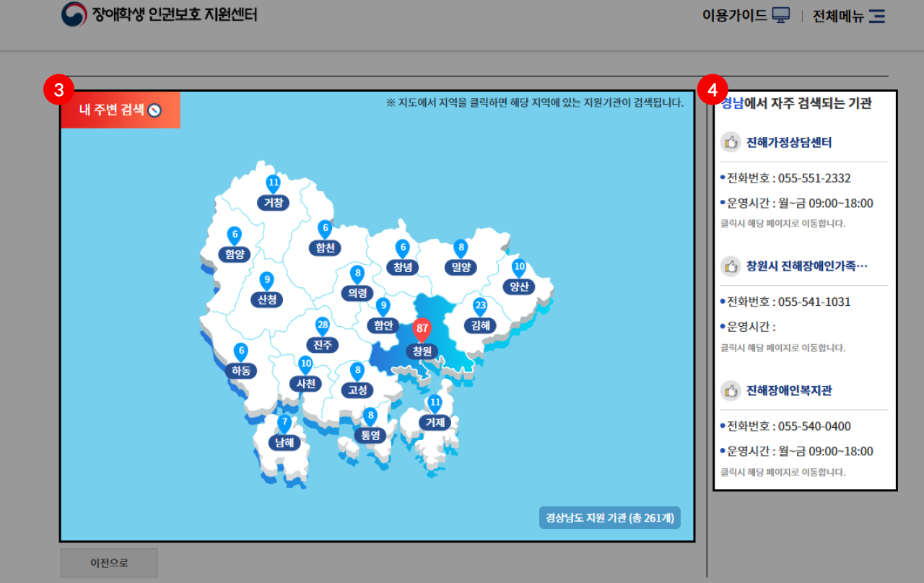This screenshot has height=583, width=924.
Task: Click the map instruction note text
Action: tap(535, 102)
